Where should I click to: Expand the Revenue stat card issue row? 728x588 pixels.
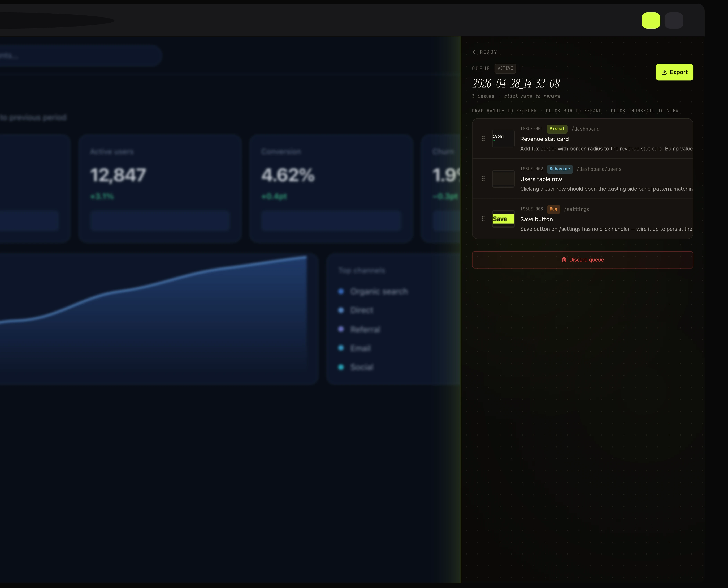(582, 139)
